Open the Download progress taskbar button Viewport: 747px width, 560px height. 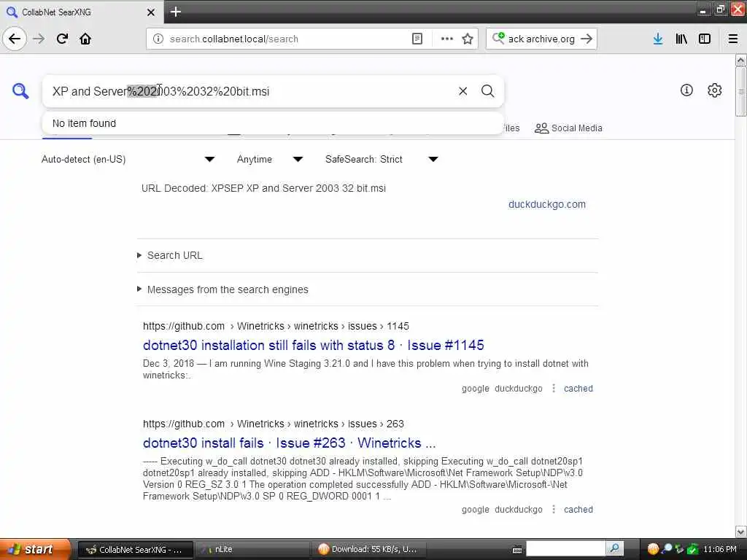pyautogui.click(x=369, y=550)
